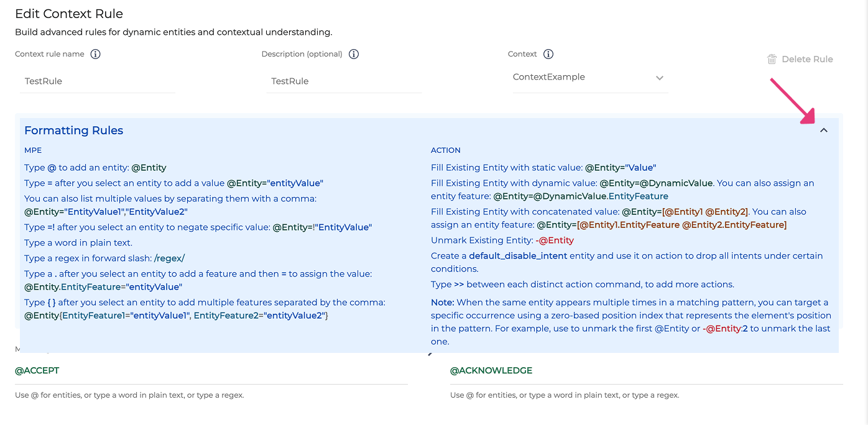The image size is (868, 425).
Task: Click the 'Build advanced rules' subtitle text
Action: tap(173, 32)
